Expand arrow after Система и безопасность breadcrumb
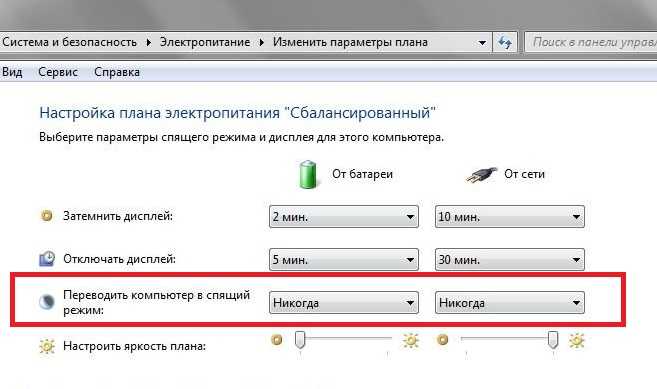657x389 pixels. tap(148, 42)
